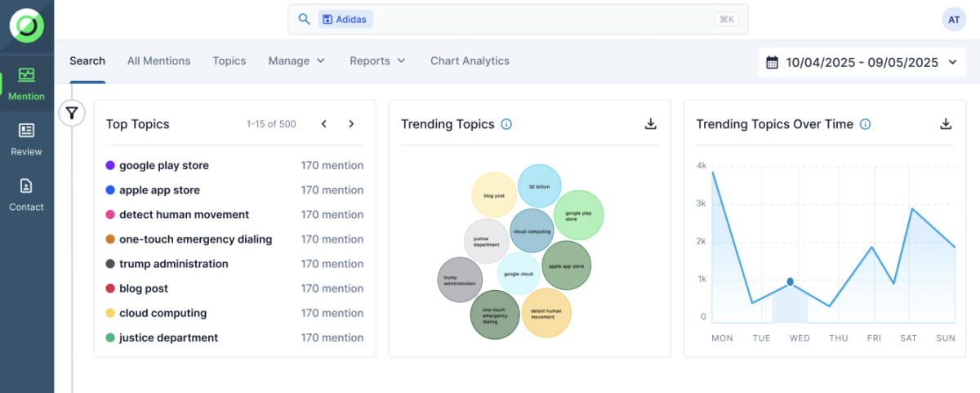The width and height of the screenshot is (980, 393).
Task: Open the AT user avatar menu
Action: 954,20
